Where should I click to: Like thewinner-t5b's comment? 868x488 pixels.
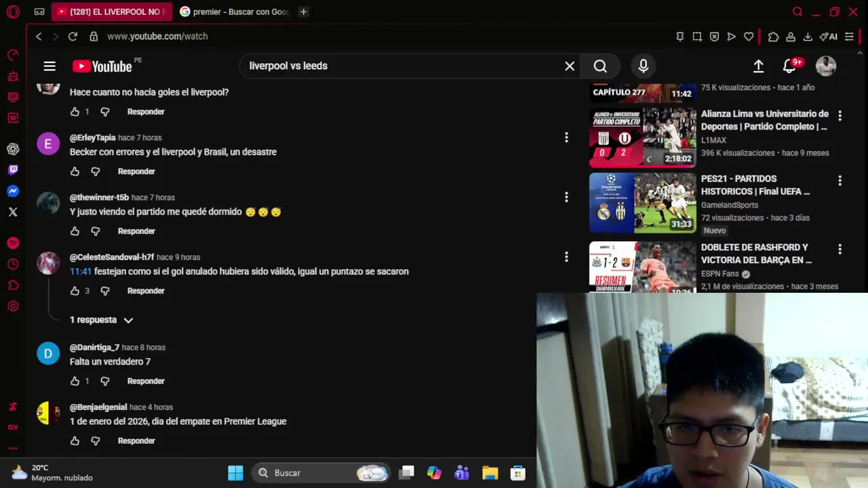[75, 231]
